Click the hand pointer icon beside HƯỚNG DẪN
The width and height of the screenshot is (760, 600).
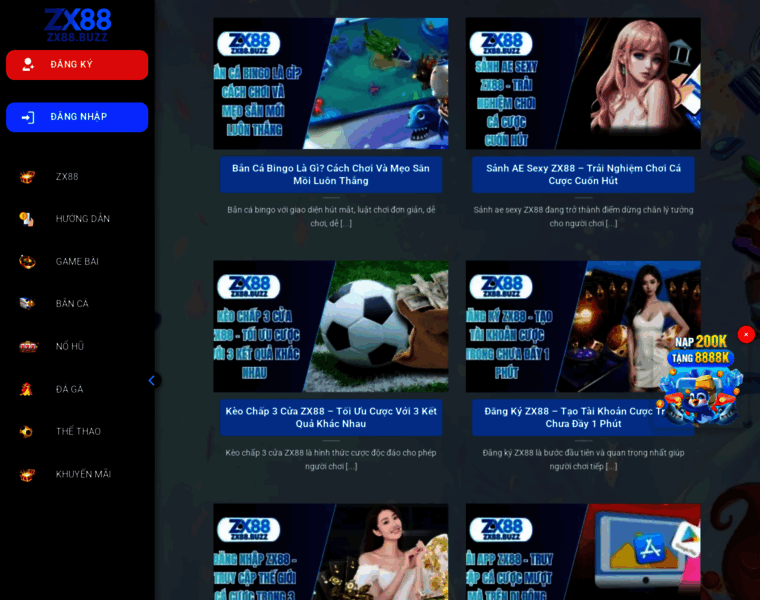27,219
